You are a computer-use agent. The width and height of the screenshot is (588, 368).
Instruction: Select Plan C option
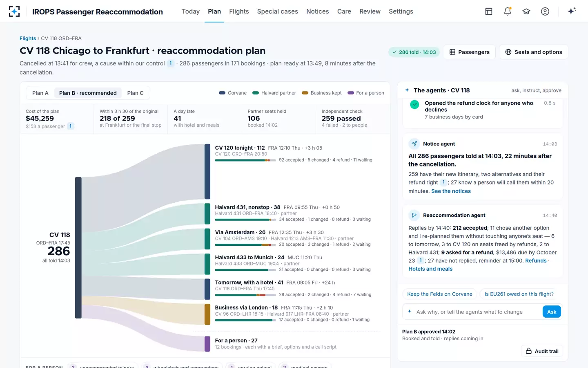tap(135, 93)
